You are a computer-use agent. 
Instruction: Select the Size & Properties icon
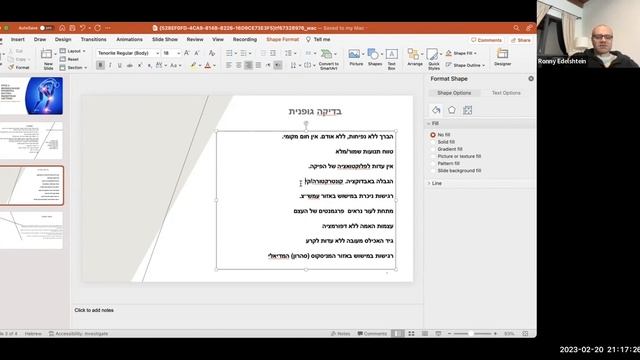467,110
